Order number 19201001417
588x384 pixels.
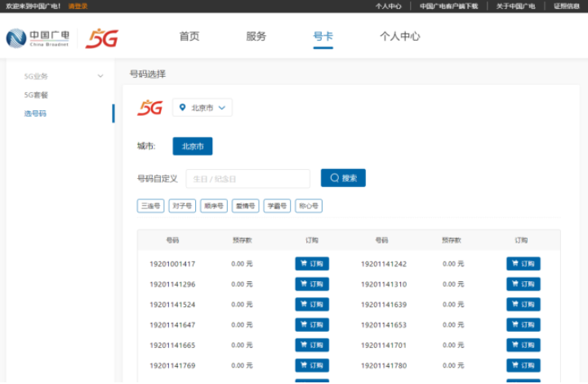pos(312,264)
